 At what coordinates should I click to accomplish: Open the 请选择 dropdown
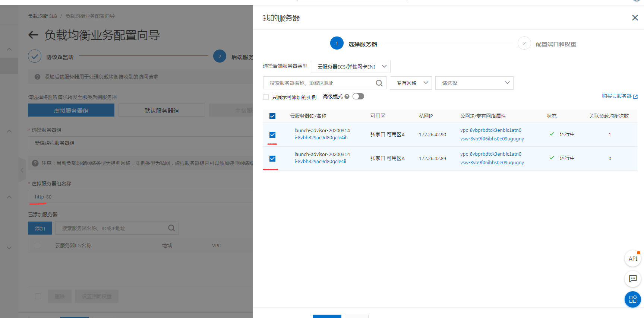(x=474, y=83)
